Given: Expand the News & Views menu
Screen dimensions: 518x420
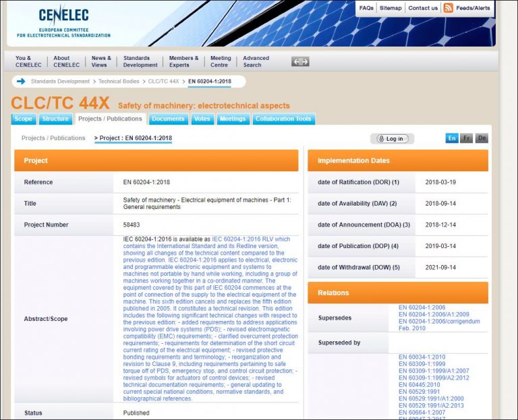Looking at the screenshot, I should click(x=101, y=61).
